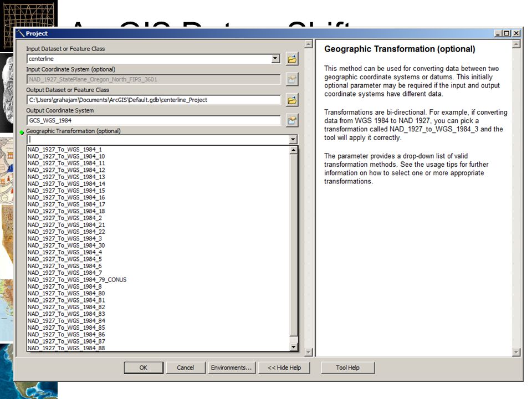The image size is (532, 399).
Task: Select NAD_1927_To_WGS_1984_11
Action: click(x=158, y=163)
